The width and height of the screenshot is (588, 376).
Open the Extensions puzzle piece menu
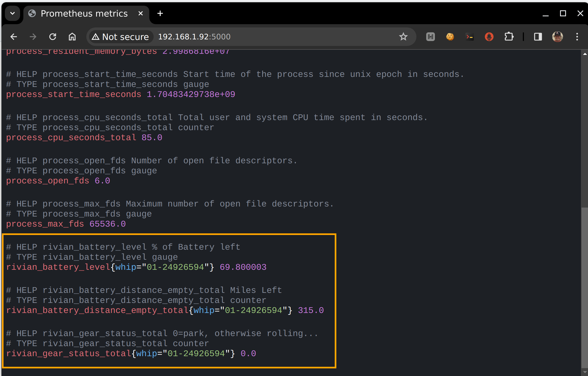[x=509, y=37]
